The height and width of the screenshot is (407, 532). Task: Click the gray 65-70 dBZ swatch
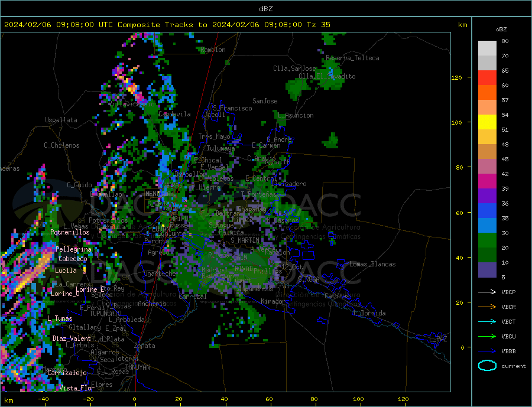[x=487, y=63]
